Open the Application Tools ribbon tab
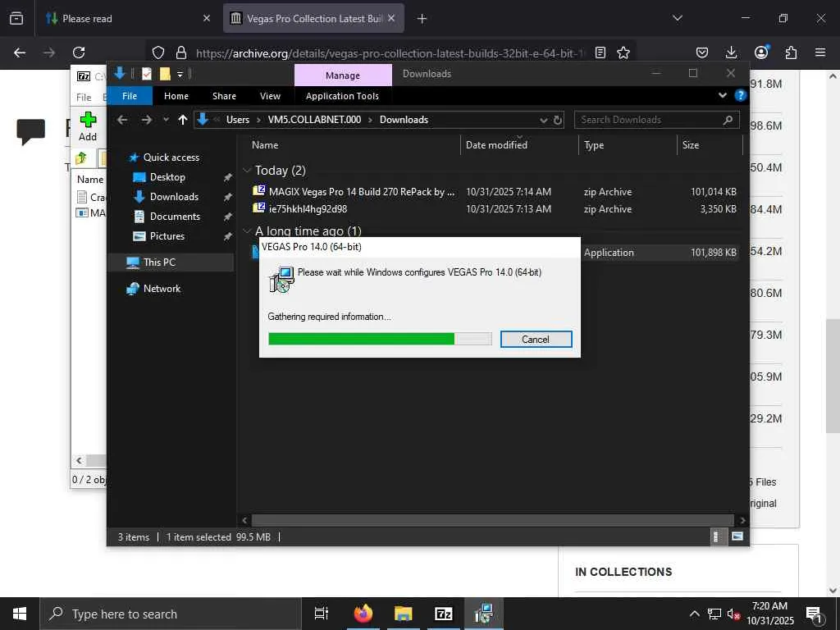This screenshot has height=630, width=840. pos(342,96)
